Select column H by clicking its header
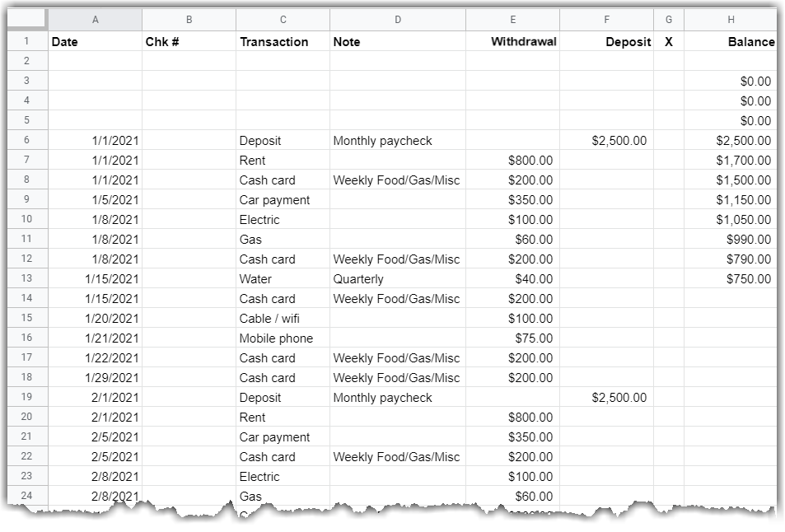Screen dimensions: 785x532 [x=731, y=19]
